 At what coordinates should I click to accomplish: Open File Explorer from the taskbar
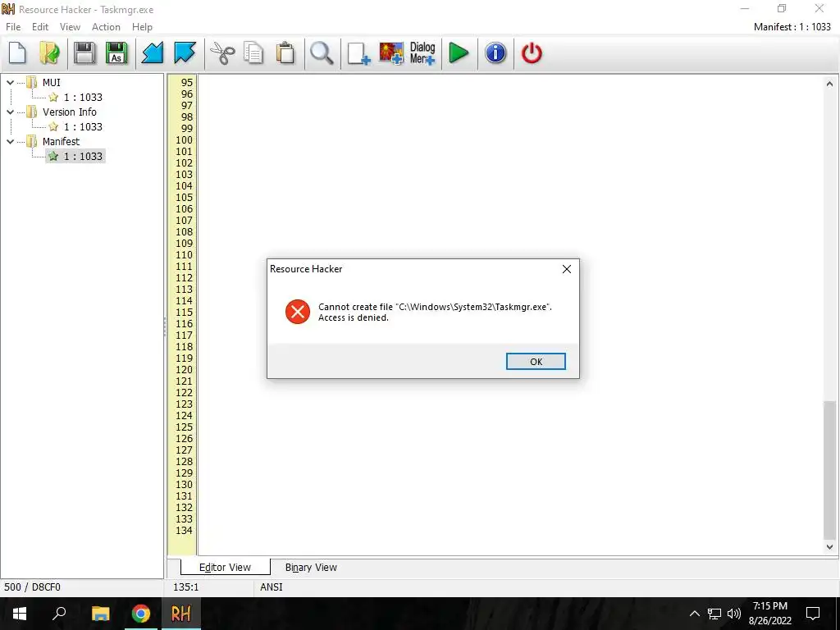click(100, 614)
